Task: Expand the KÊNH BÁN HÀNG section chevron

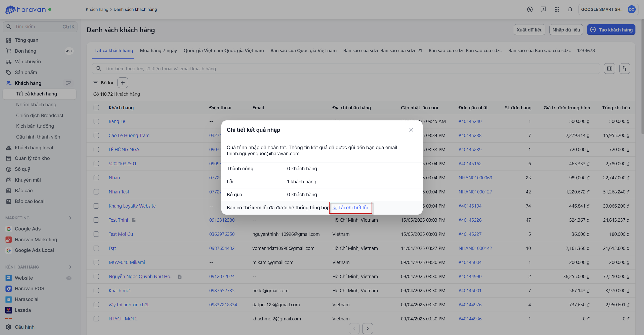Action: [70, 267]
